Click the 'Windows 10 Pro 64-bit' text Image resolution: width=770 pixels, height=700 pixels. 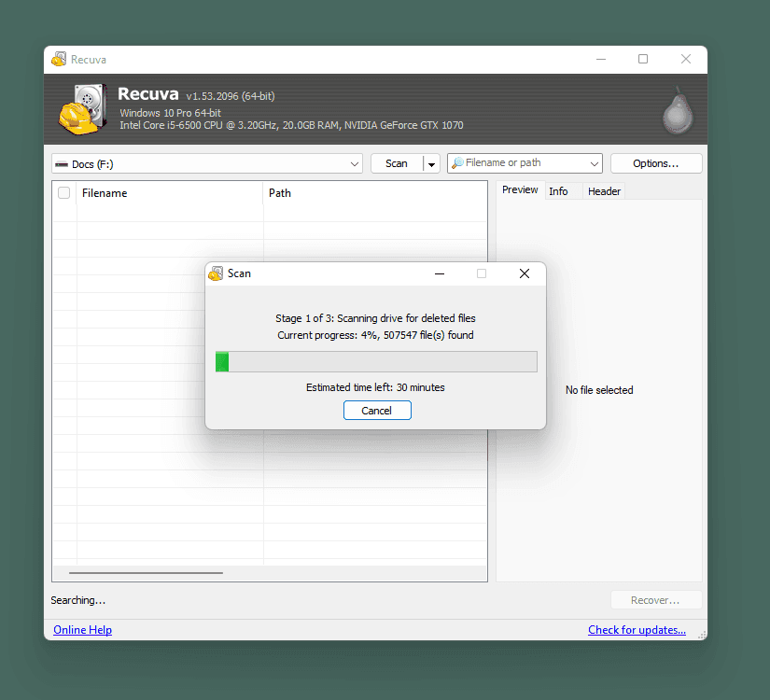[x=171, y=113]
